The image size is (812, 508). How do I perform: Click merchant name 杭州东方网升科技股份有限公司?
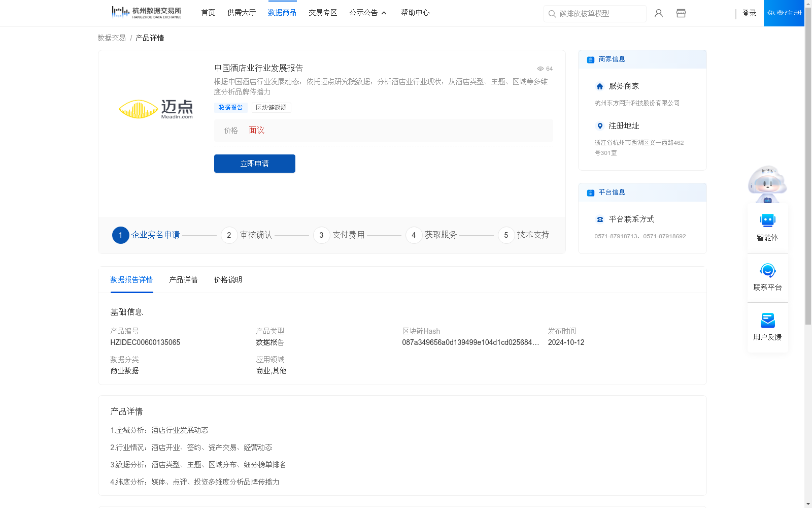(637, 103)
